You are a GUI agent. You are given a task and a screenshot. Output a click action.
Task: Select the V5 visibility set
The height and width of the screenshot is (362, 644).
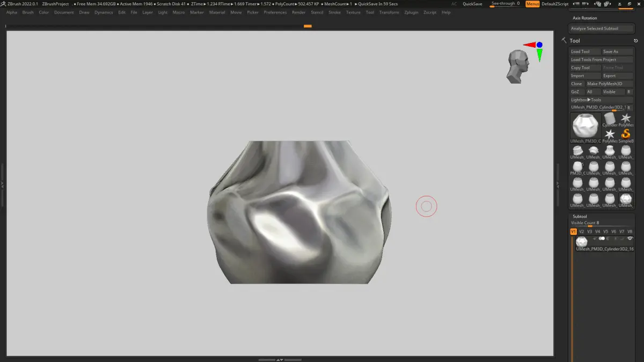(x=605, y=232)
